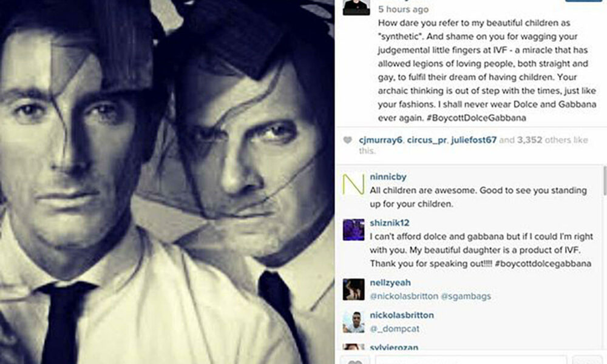Viewport: 607px width, 364px height.
Task: Click the add comment input field
Action: point(471,360)
